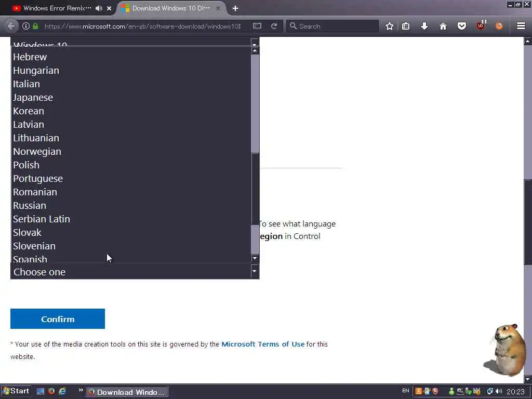Click the page scrollbar down arrow
The width and height of the screenshot is (532, 399).
(x=528, y=379)
